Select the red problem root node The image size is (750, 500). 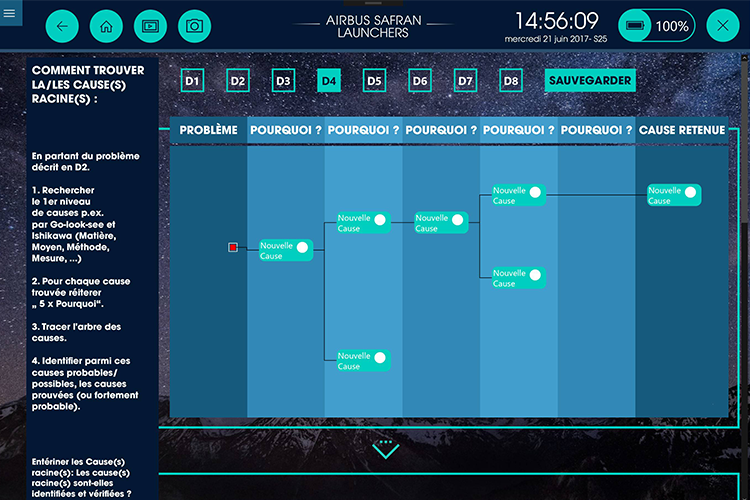233,247
